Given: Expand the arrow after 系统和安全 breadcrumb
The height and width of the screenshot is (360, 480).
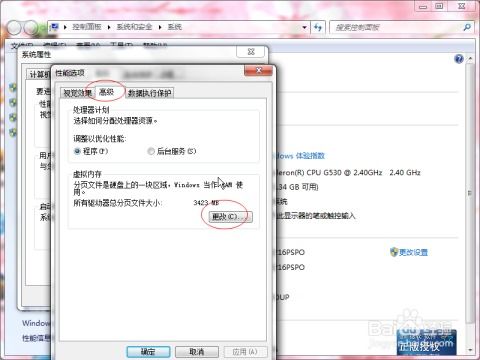Looking at the screenshot, I should (160, 27).
